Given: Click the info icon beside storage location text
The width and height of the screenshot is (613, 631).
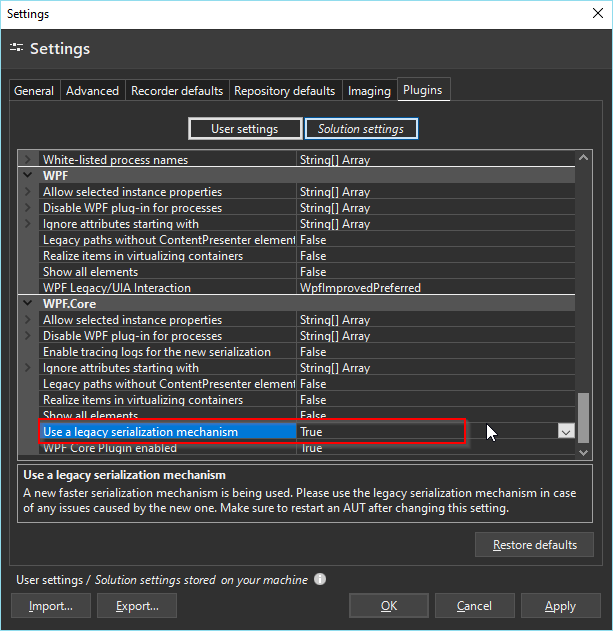Looking at the screenshot, I should coord(320,579).
